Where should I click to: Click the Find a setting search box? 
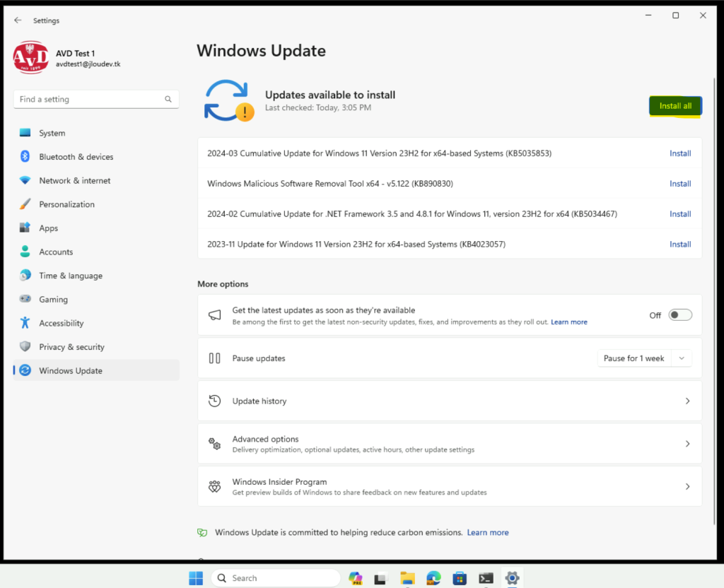(x=96, y=99)
